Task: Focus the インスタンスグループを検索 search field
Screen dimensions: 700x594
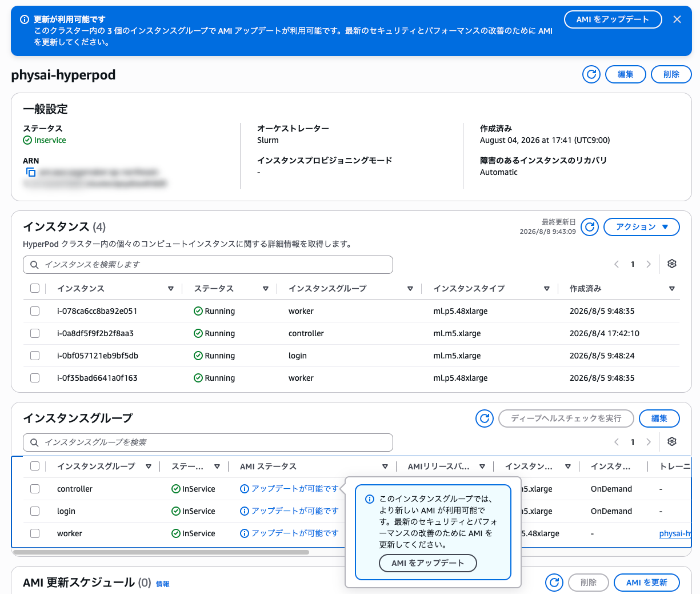Action: [208, 442]
